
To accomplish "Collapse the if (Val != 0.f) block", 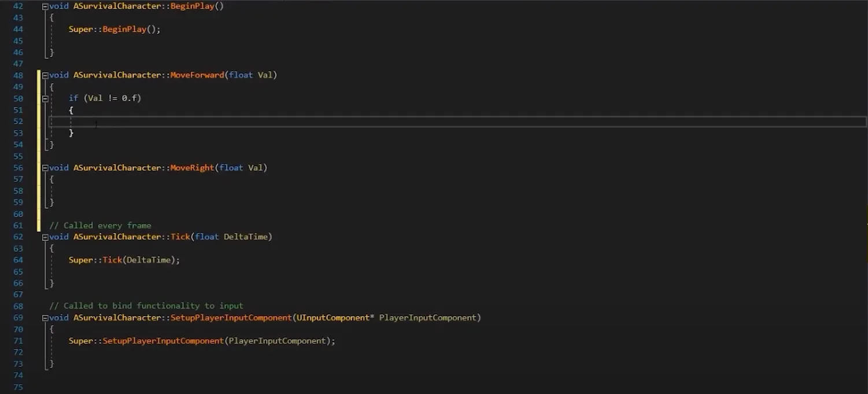I will click(x=45, y=99).
